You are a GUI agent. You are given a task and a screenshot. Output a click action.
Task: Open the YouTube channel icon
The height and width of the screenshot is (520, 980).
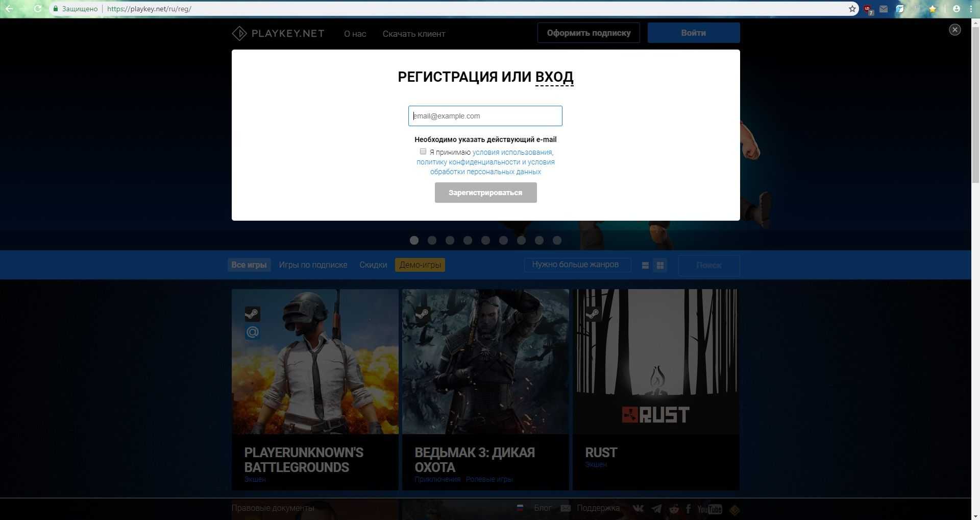pos(709,509)
